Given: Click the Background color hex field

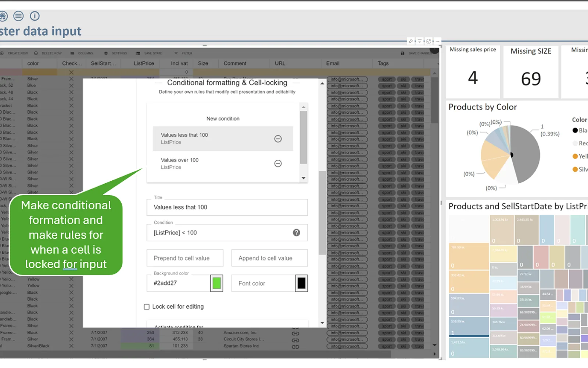Looking at the screenshot, I should tap(178, 283).
